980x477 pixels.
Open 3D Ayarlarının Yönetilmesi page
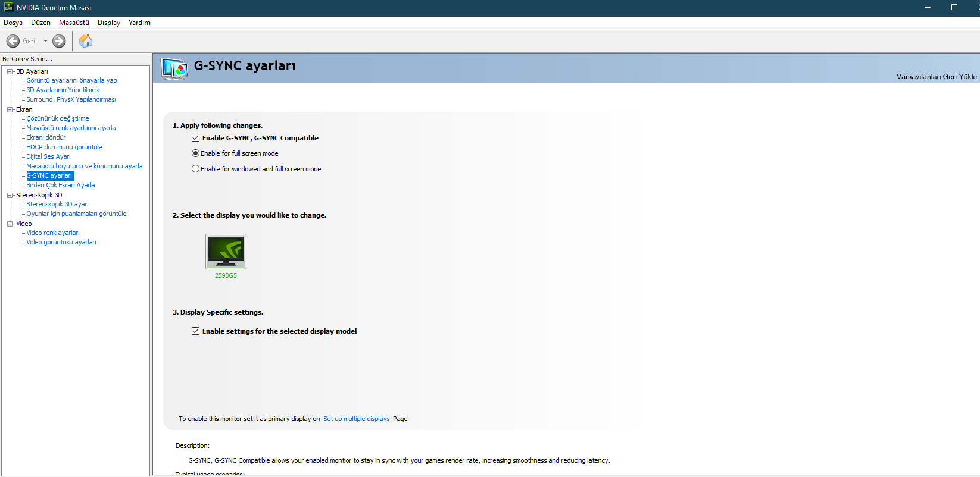coord(63,90)
